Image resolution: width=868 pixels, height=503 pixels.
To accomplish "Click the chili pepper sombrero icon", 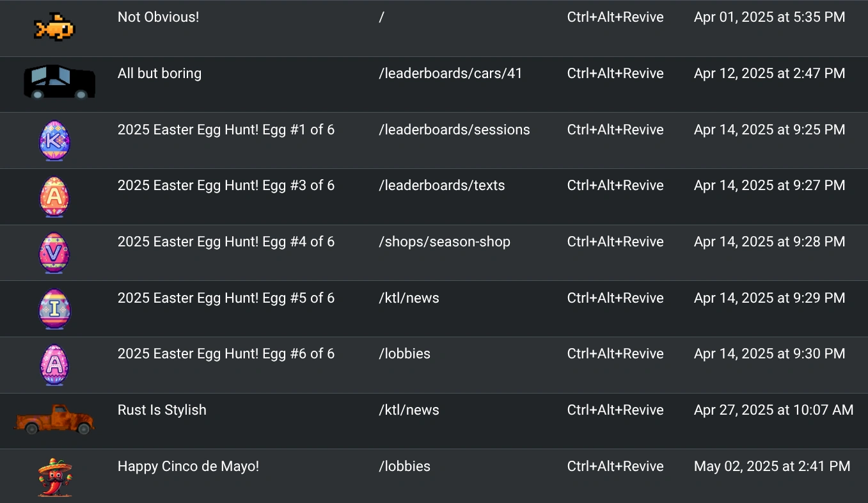I will [x=54, y=477].
